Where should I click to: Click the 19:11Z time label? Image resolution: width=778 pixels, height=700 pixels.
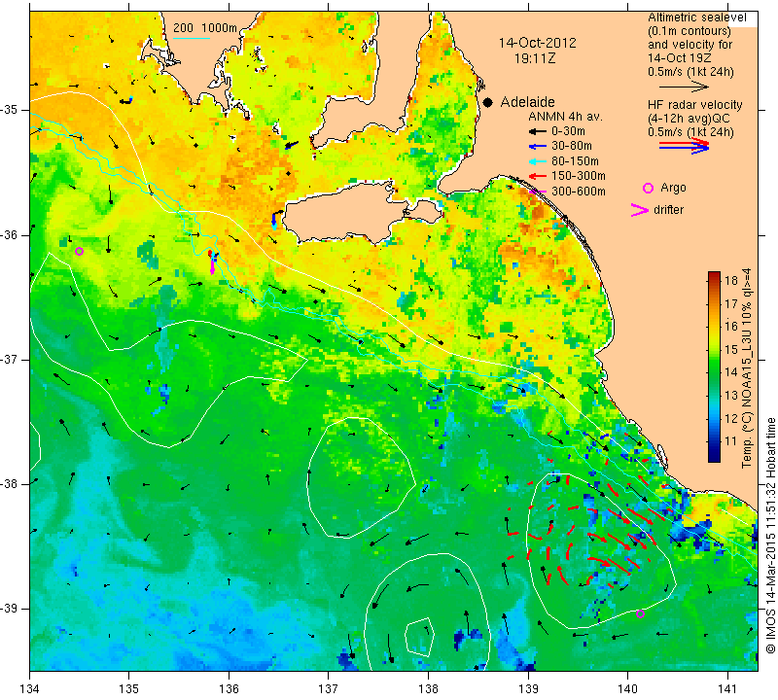coord(535,58)
